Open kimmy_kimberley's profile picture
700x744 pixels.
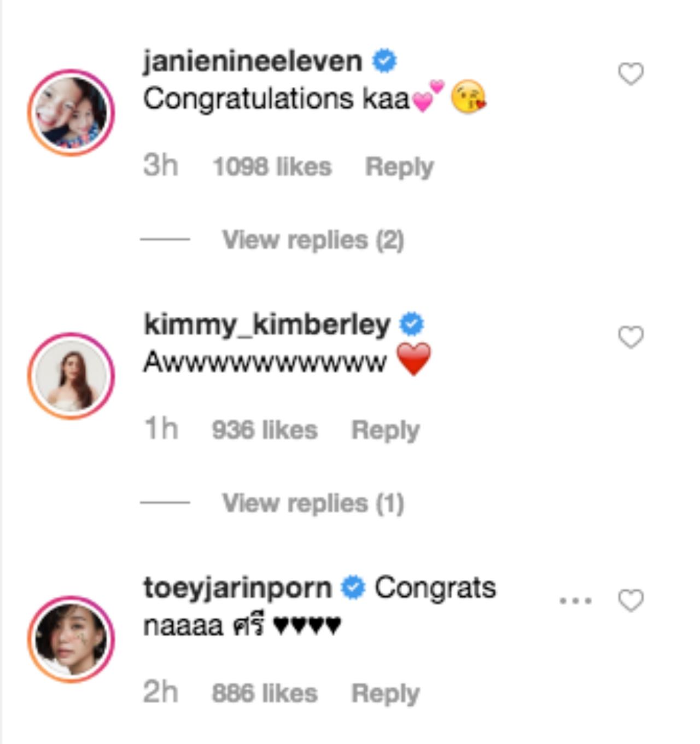(71, 376)
